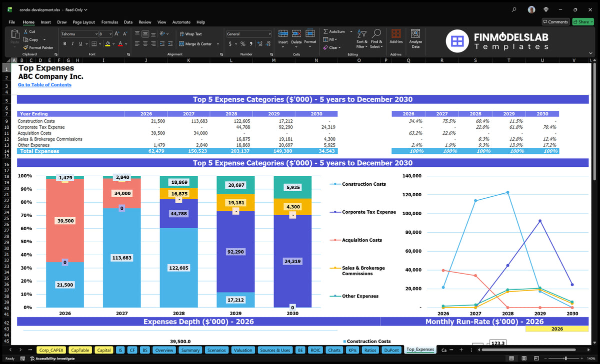Click the Center horizontal alignment icon
Screen dimensions: 600x364
145,44
